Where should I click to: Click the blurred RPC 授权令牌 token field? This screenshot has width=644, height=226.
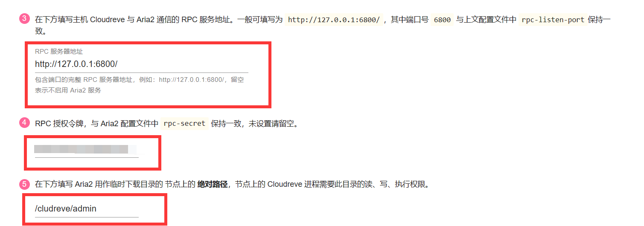point(87,150)
